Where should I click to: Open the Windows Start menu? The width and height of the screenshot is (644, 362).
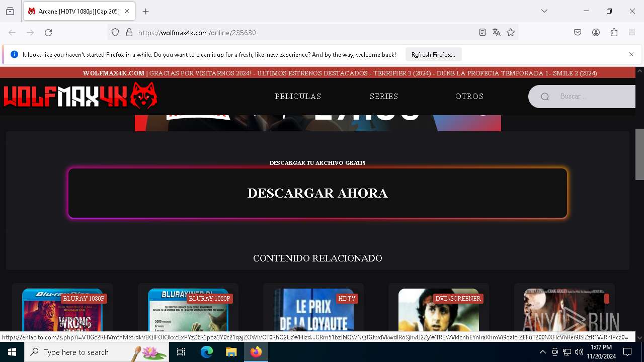pos(12,352)
